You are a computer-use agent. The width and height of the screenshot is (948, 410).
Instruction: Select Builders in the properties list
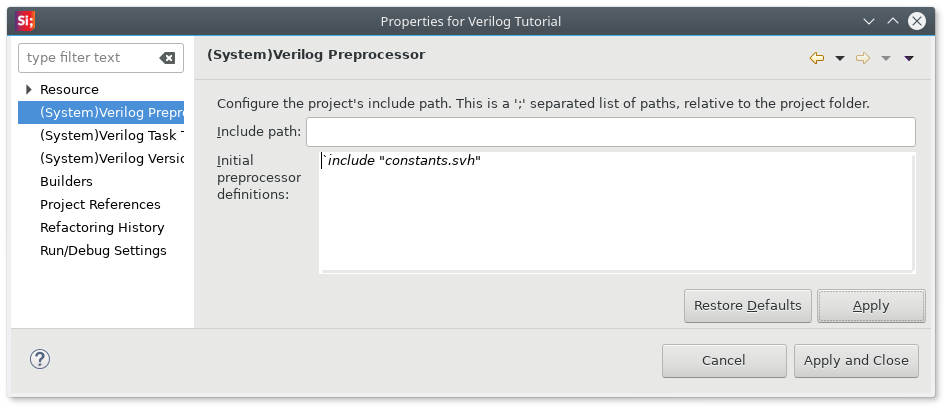[67, 181]
